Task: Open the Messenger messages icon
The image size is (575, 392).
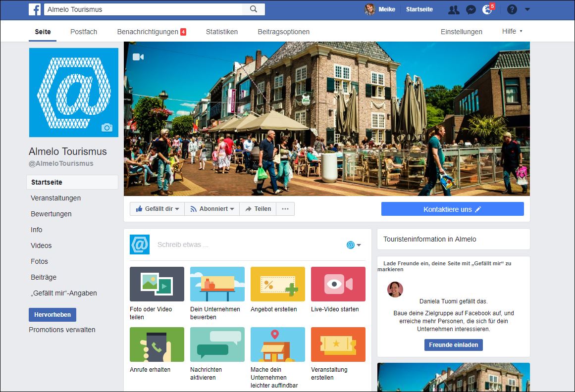Action: click(471, 9)
